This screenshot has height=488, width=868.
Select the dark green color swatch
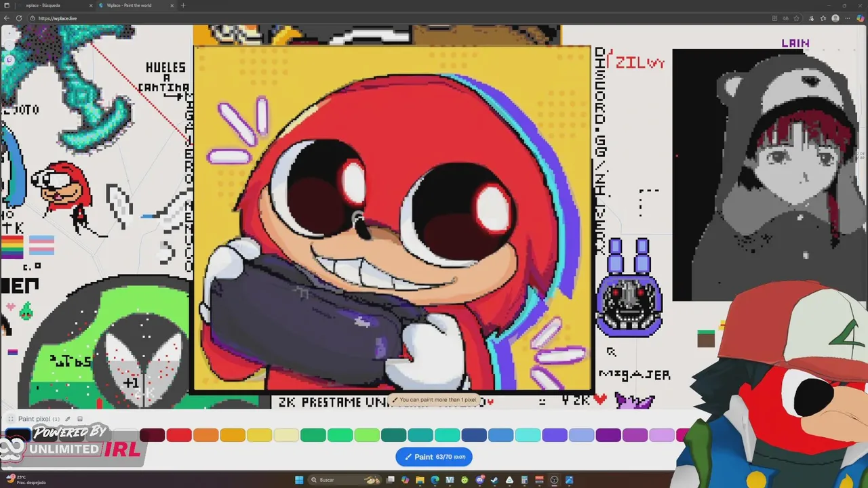click(313, 435)
